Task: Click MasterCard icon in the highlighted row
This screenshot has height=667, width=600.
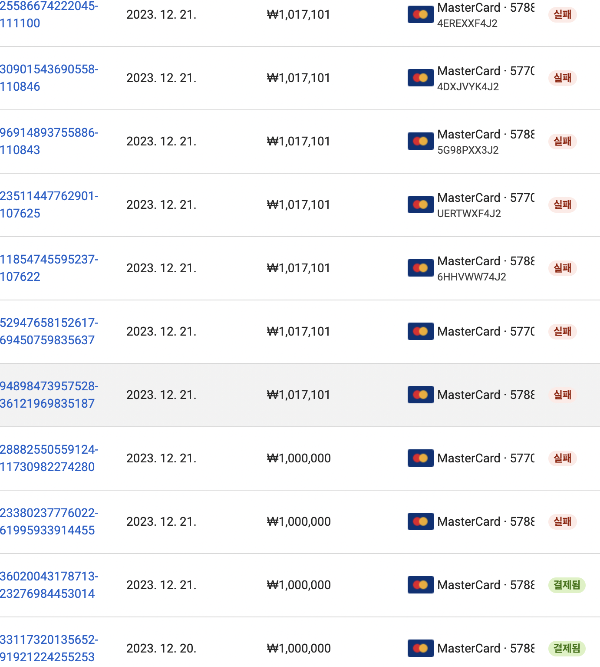Action: pos(420,395)
